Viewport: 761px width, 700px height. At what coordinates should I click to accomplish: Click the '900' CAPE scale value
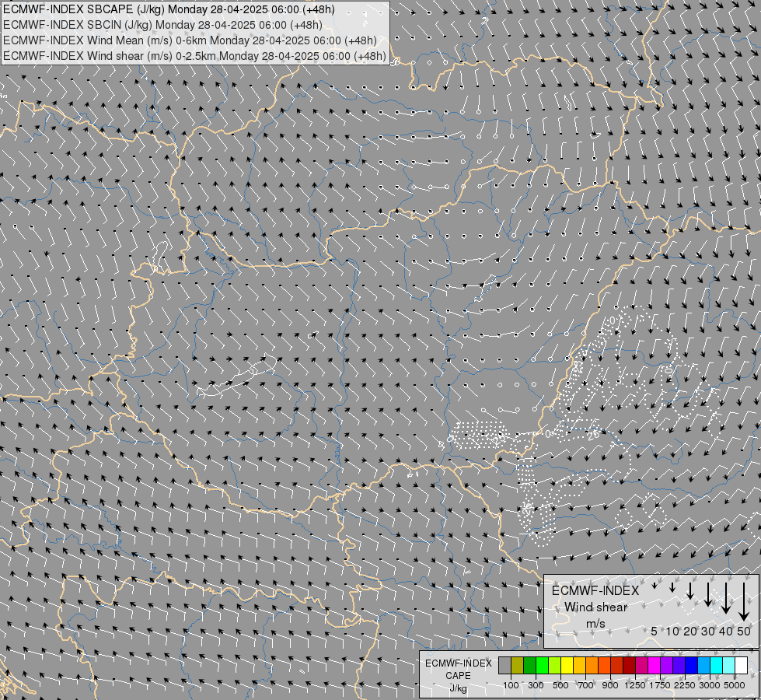pos(610,685)
